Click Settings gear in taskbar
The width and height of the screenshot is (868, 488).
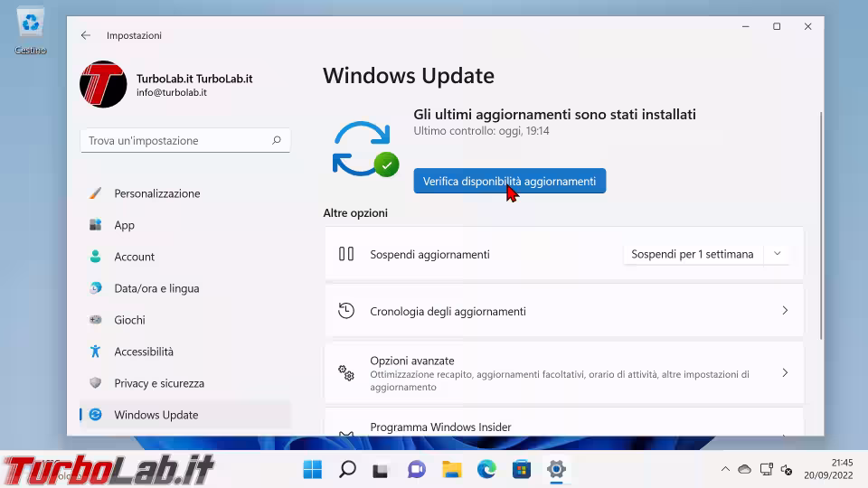tap(556, 469)
